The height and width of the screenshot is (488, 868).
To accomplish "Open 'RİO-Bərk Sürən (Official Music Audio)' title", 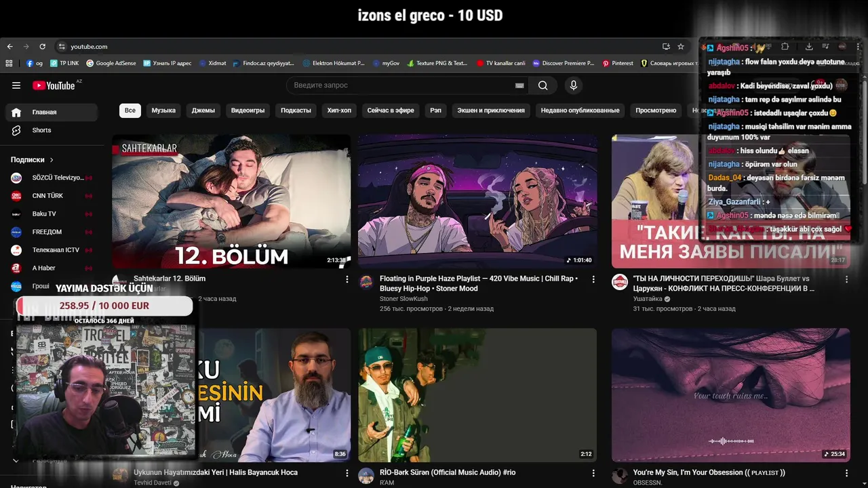I will click(447, 472).
